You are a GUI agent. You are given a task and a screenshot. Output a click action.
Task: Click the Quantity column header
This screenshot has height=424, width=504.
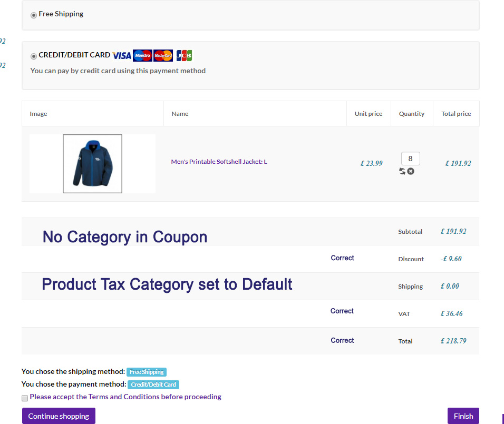pos(412,114)
